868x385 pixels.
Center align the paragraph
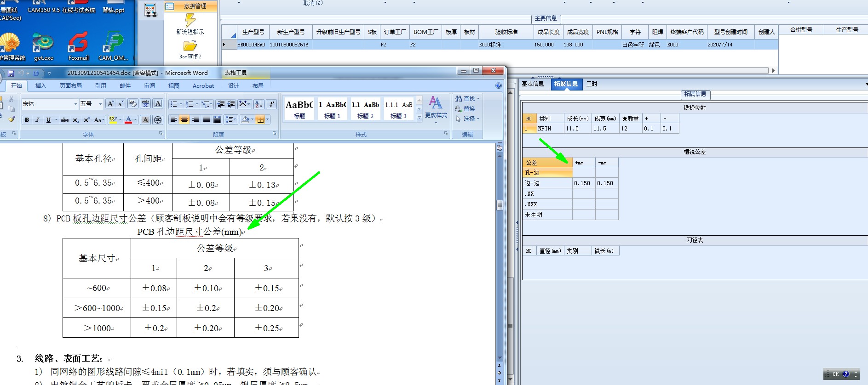pos(184,120)
